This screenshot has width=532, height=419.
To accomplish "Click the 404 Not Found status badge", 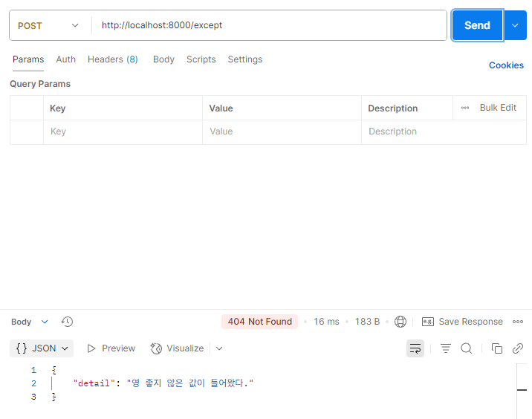I will (259, 322).
